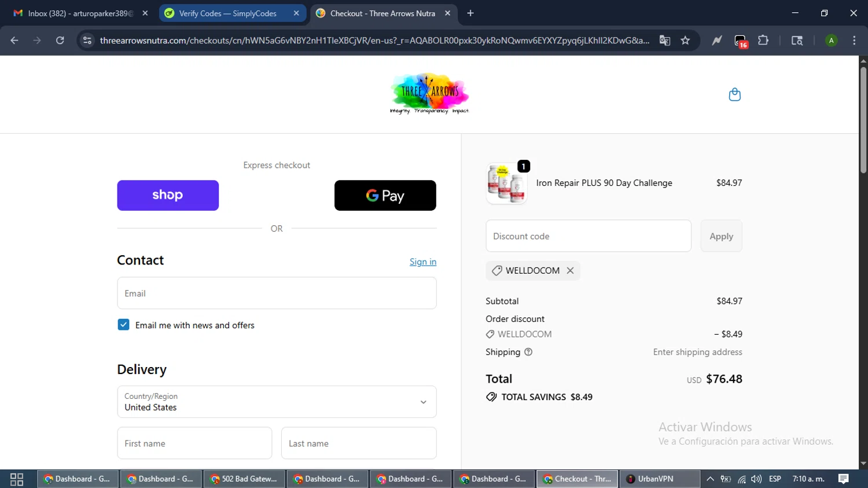Open site information icon in address bar
The height and width of the screenshot is (488, 868).
[x=87, y=41]
